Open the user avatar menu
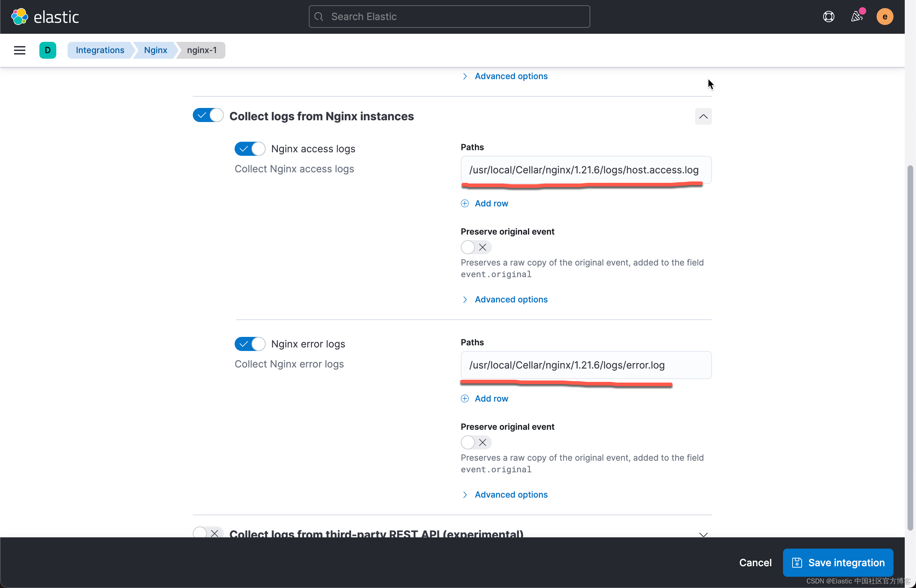The height and width of the screenshot is (588, 916). click(884, 17)
